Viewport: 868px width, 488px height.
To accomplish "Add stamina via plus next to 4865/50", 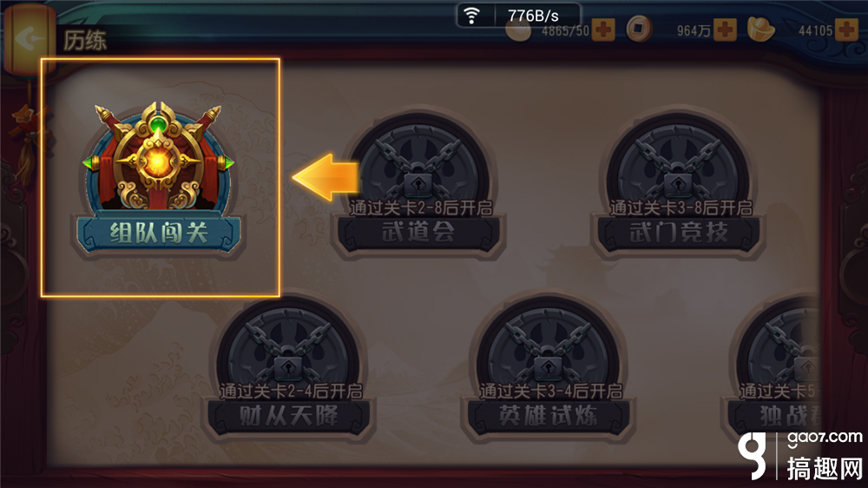I will pyautogui.click(x=603, y=30).
